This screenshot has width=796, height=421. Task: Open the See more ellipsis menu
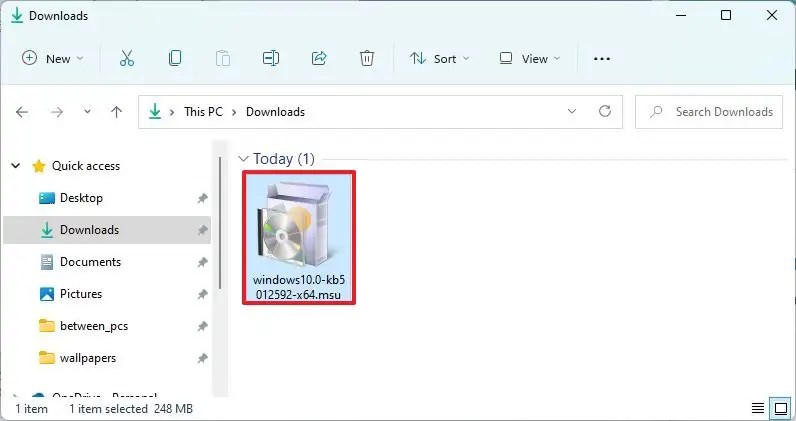point(602,59)
